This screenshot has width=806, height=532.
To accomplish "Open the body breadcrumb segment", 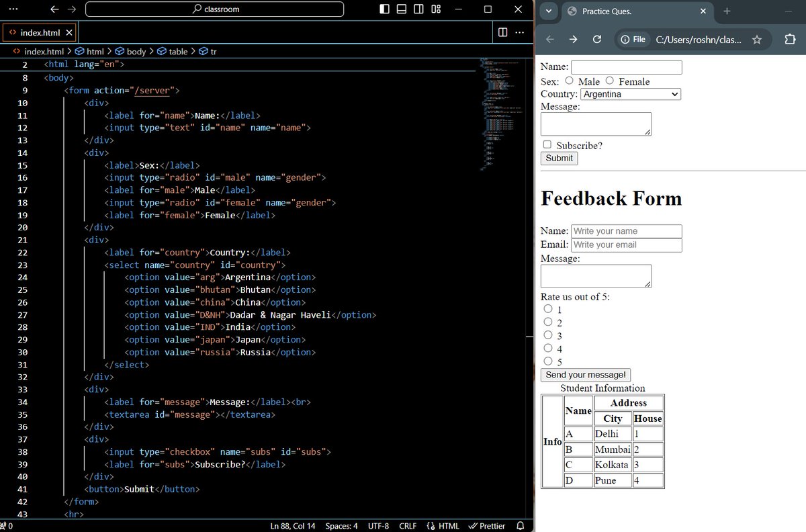I will (130, 52).
